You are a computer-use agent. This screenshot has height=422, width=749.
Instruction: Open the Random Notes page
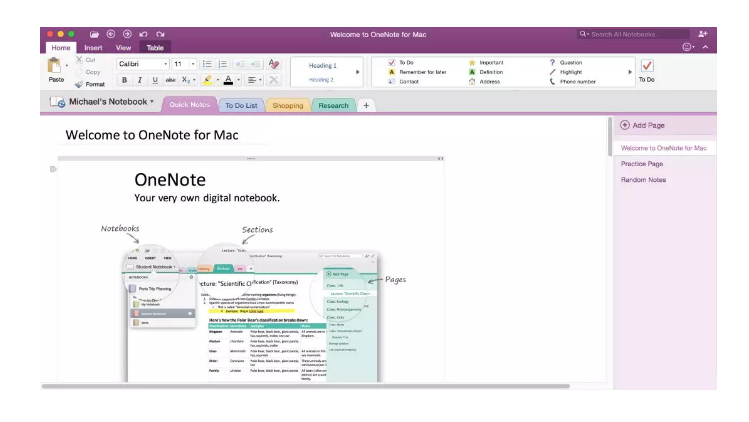coord(643,180)
